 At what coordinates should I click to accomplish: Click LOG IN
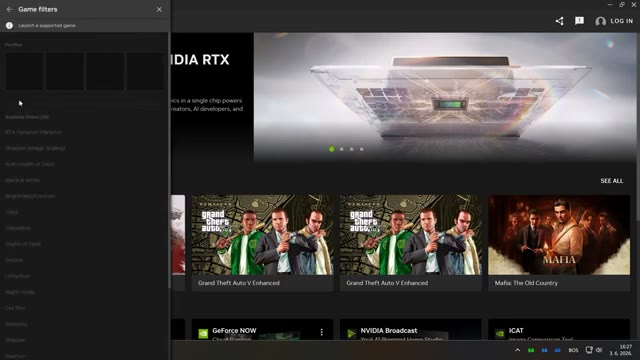tap(622, 21)
